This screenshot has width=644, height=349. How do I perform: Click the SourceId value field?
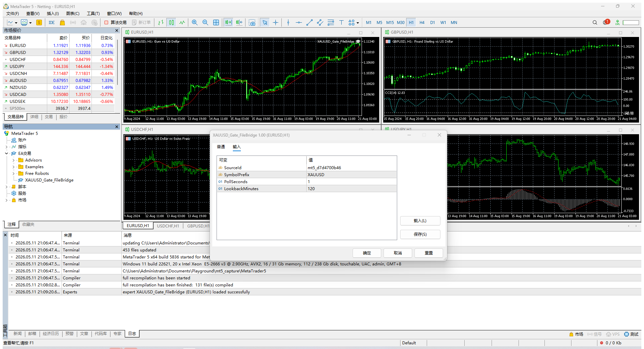[x=351, y=168]
